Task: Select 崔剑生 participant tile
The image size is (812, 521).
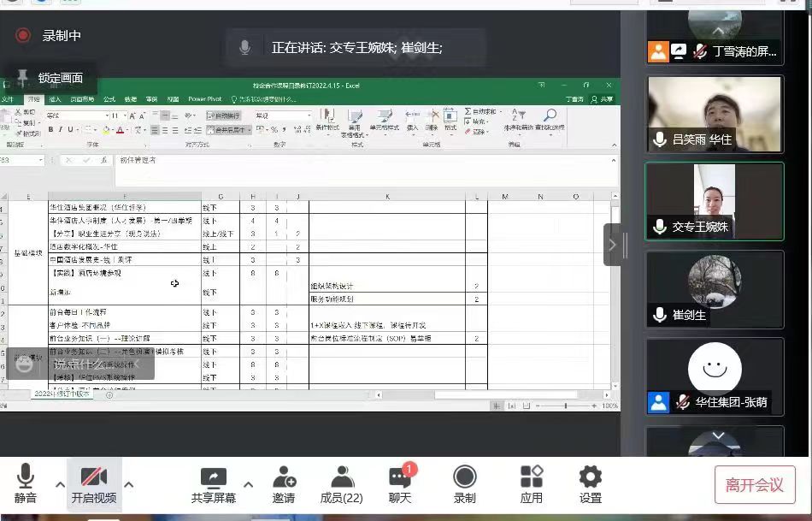Action: tap(715, 289)
